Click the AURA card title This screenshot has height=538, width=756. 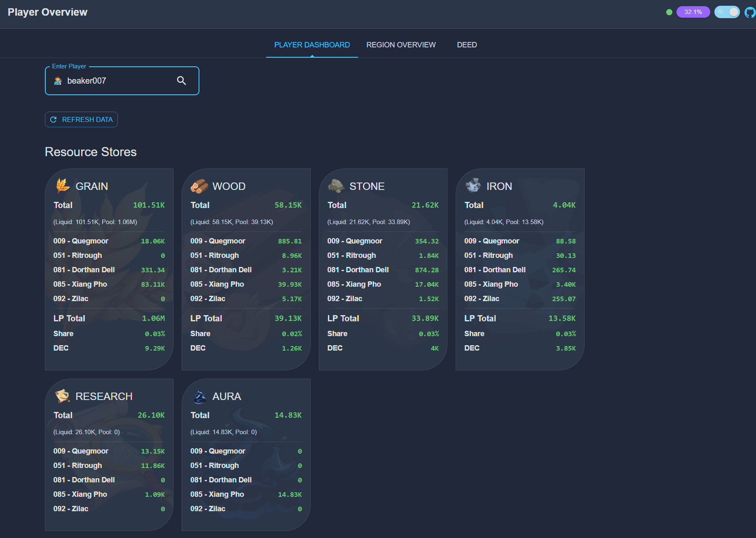click(227, 396)
